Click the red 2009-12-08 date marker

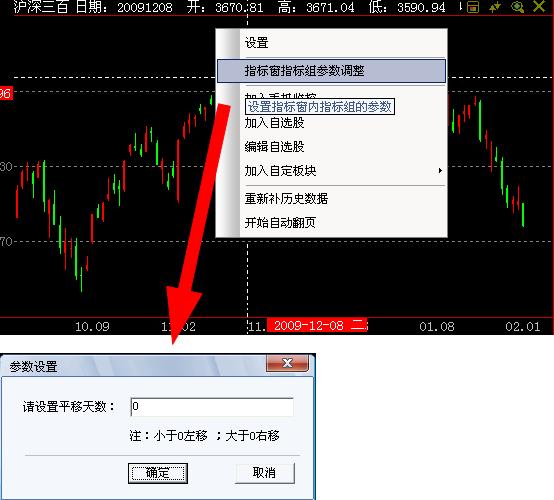pos(317,325)
